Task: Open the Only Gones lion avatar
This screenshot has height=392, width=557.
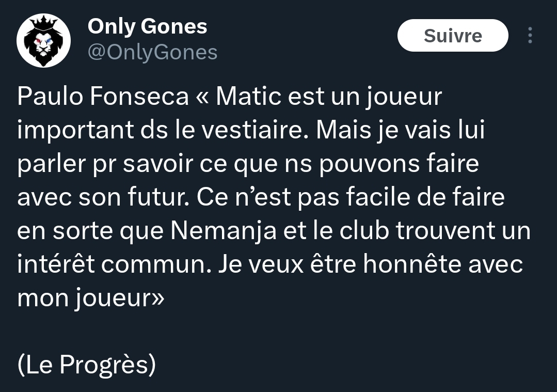Action: tap(43, 40)
